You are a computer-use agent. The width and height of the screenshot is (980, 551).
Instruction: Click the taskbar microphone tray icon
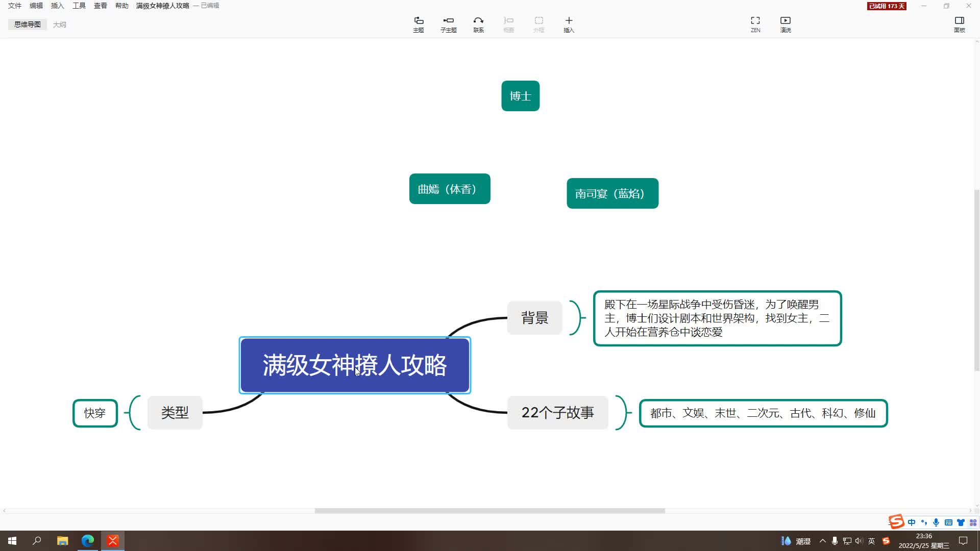[x=835, y=541]
